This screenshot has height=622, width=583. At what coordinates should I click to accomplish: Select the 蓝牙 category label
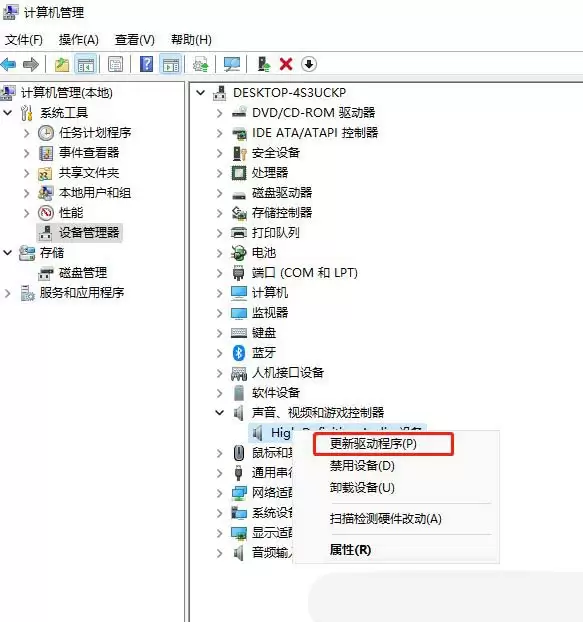click(264, 353)
